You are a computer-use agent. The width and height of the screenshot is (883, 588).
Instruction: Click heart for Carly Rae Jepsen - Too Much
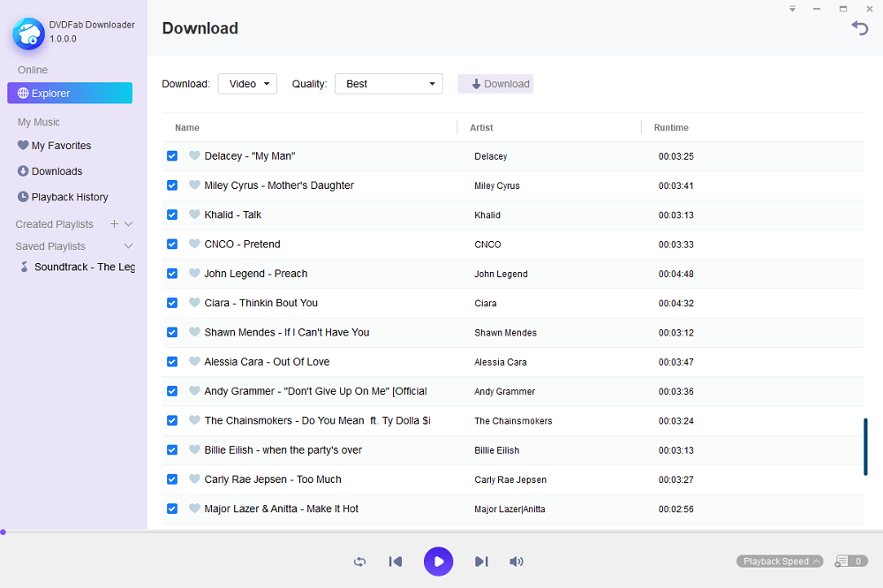coord(194,479)
